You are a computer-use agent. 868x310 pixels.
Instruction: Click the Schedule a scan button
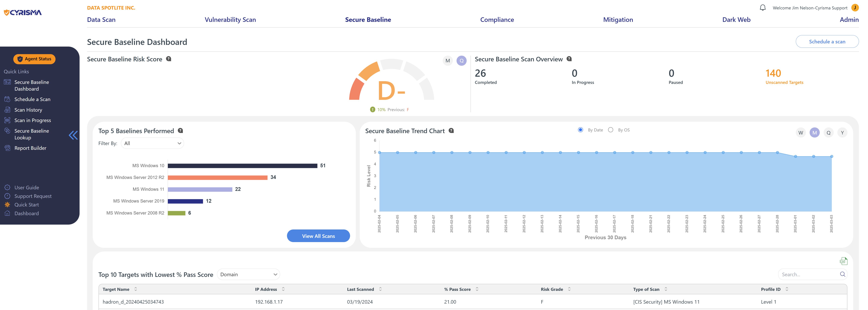827,41
